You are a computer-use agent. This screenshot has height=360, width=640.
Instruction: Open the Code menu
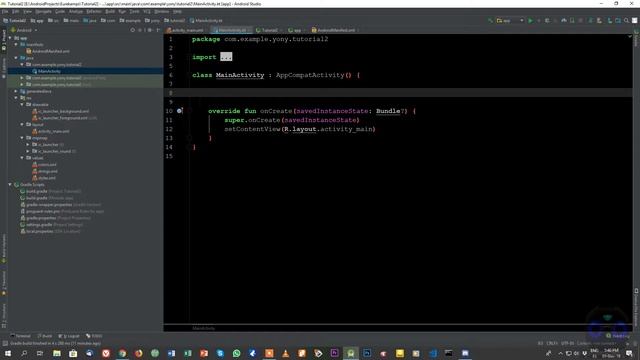[60, 11]
